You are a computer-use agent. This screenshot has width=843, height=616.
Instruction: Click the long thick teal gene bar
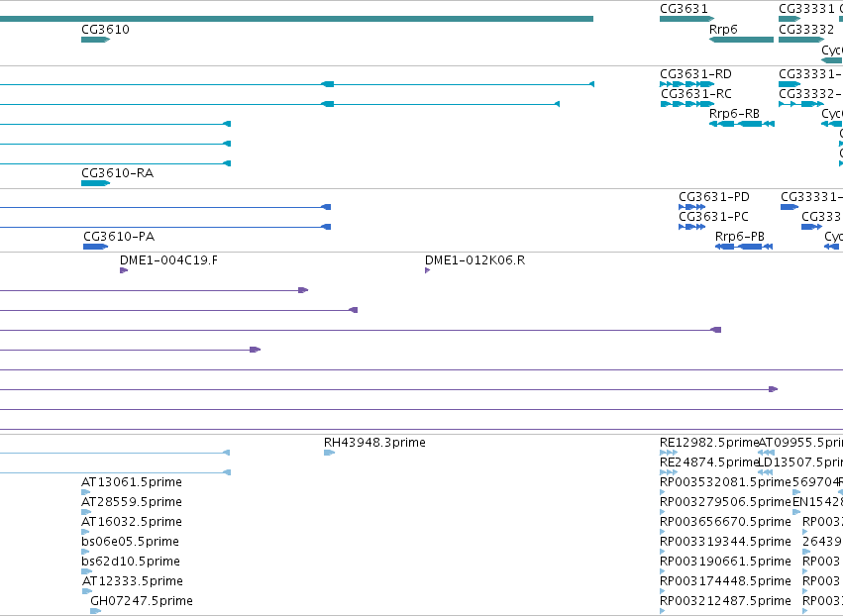tap(296, 19)
